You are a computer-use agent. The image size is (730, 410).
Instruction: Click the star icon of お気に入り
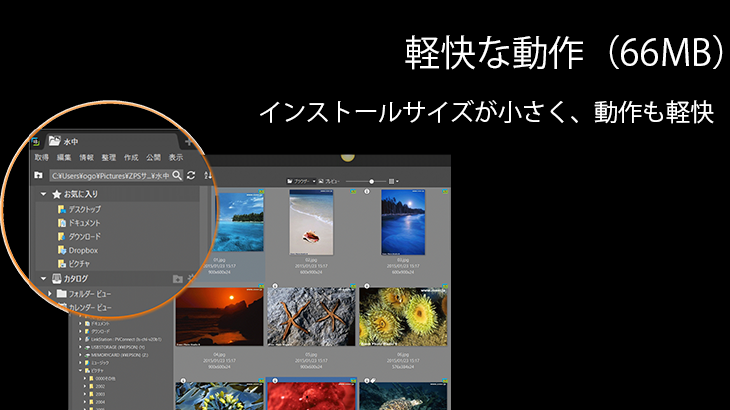pyautogui.click(x=57, y=194)
